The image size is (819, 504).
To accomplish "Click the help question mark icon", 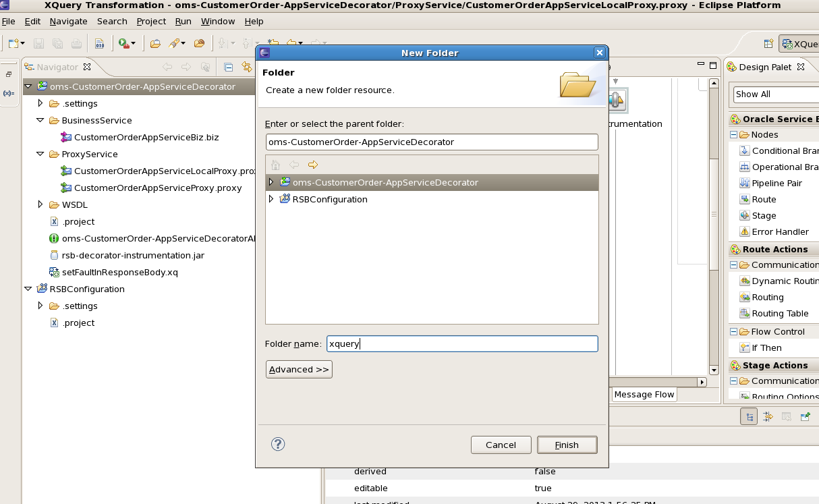I will point(278,444).
